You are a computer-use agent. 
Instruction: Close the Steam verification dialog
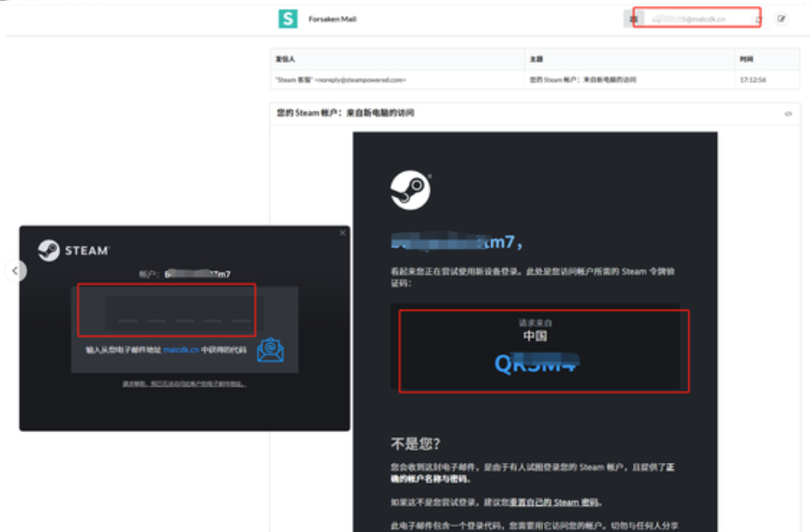341,233
